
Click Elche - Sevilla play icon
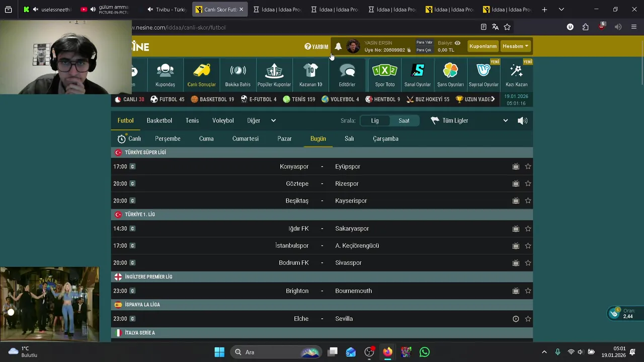point(516,319)
